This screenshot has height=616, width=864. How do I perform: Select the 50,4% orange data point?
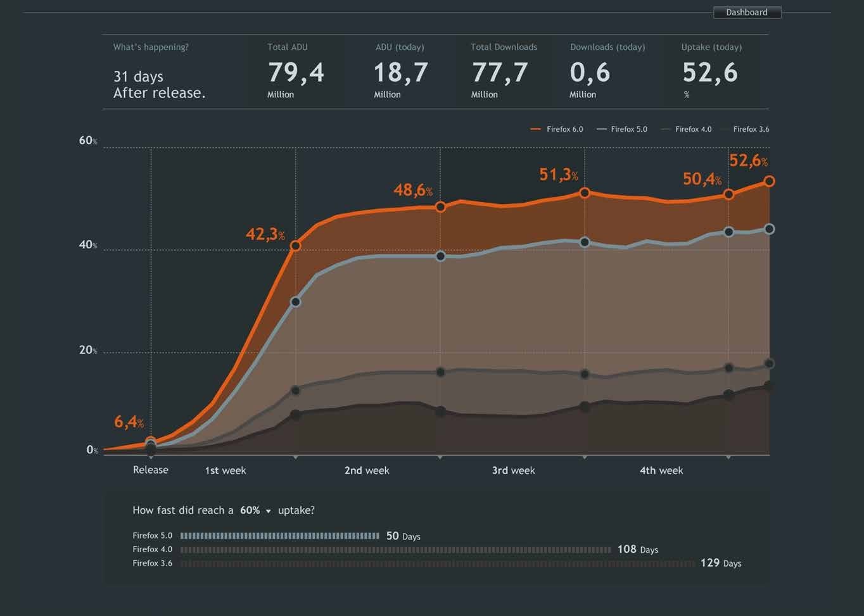pyautogui.click(x=728, y=194)
